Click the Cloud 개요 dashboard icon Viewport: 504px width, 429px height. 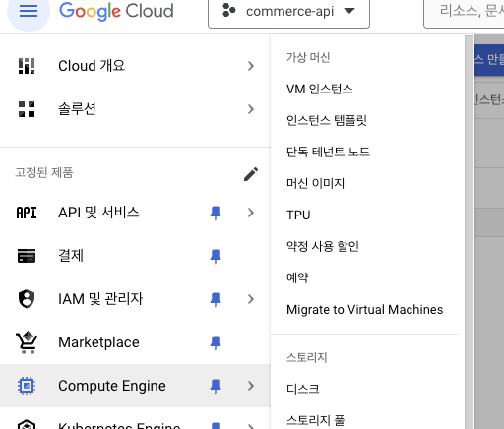point(27,66)
